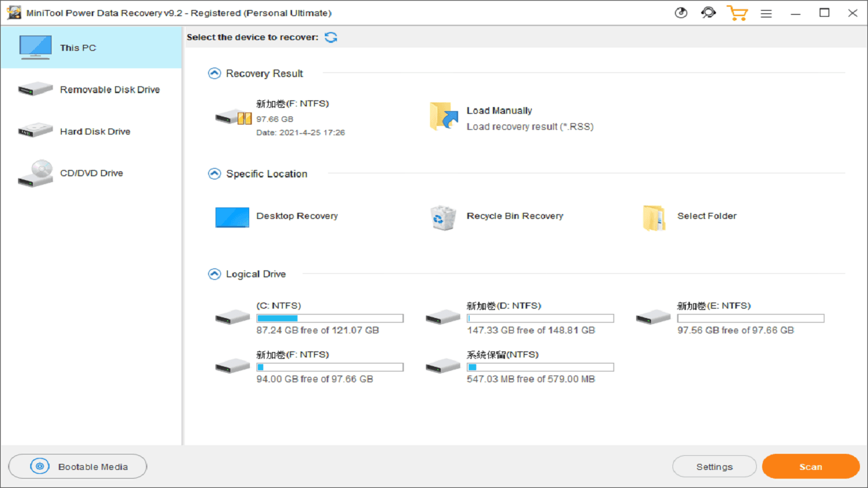This screenshot has height=488, width=868.
Task: Collapse the Logical Drive section
Action: coord(214,274)
